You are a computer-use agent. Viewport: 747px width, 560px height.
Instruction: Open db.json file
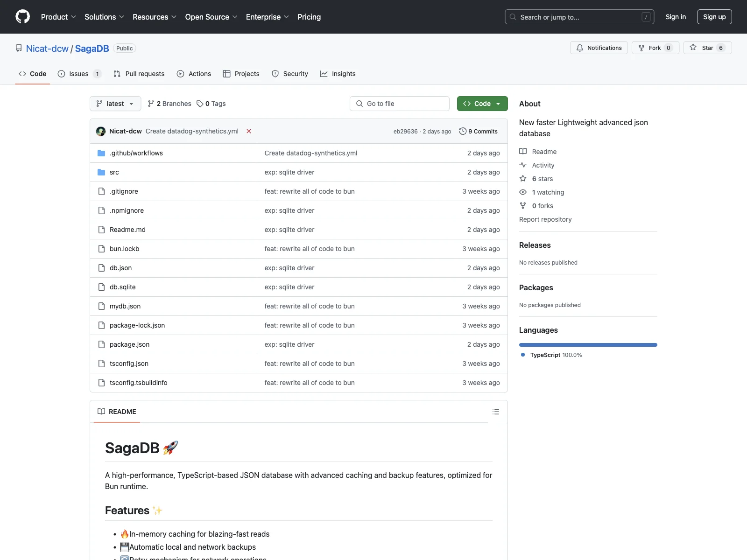[120, 268]
